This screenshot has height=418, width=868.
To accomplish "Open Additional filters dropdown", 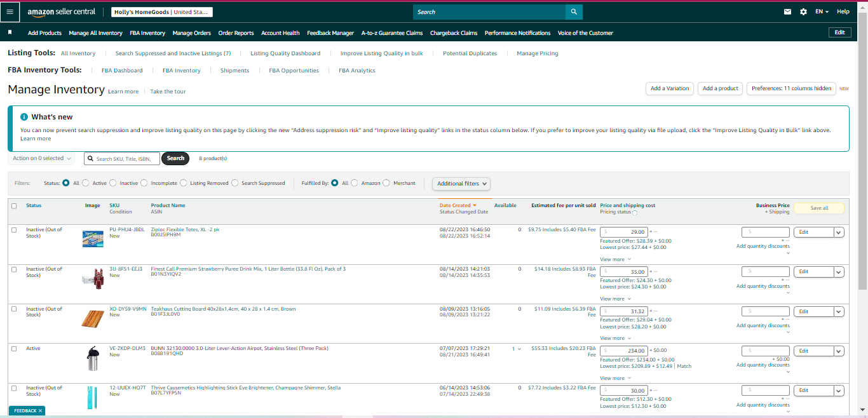I will click(463, 184).
